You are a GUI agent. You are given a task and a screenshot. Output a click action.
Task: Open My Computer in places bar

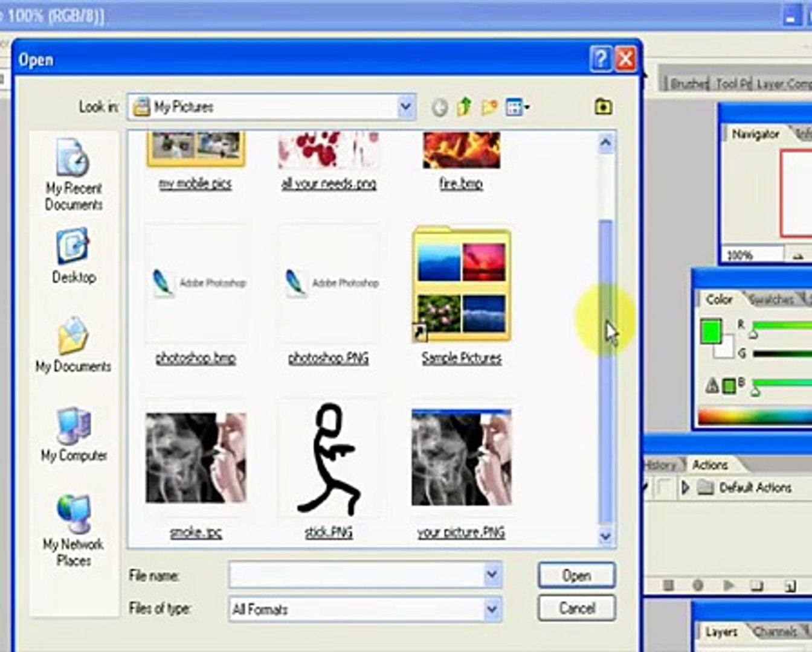click(x=74, y=435)
